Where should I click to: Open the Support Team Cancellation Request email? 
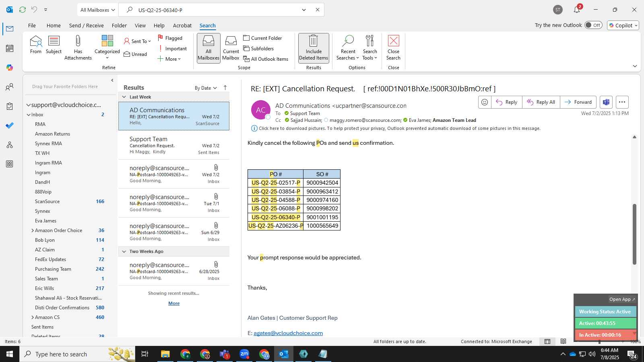(174, 145)
